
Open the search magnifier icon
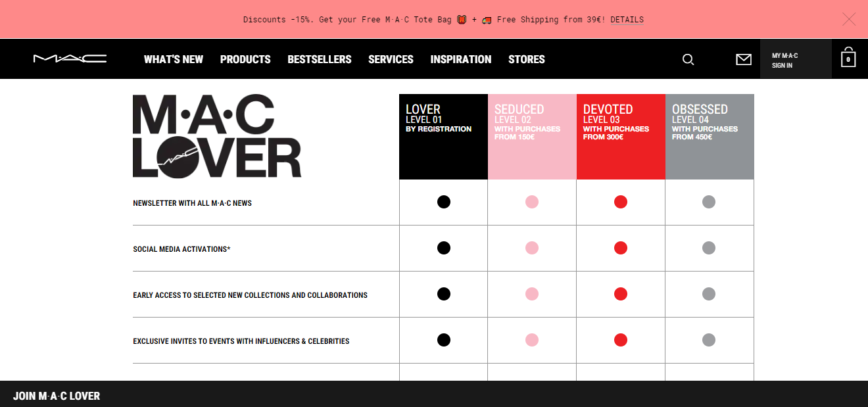[688, 59]
